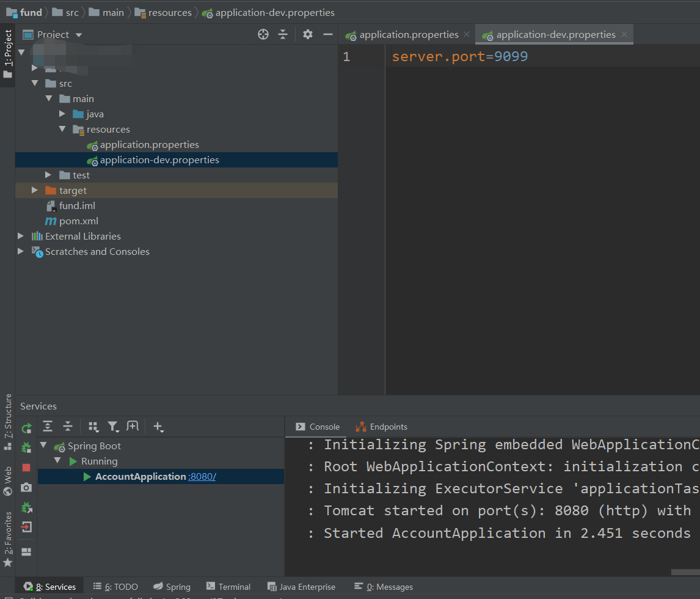Image resolution: width=700 pixels, height=599 pixels.
Task: Expand the test folder
Action: (48, 175)
